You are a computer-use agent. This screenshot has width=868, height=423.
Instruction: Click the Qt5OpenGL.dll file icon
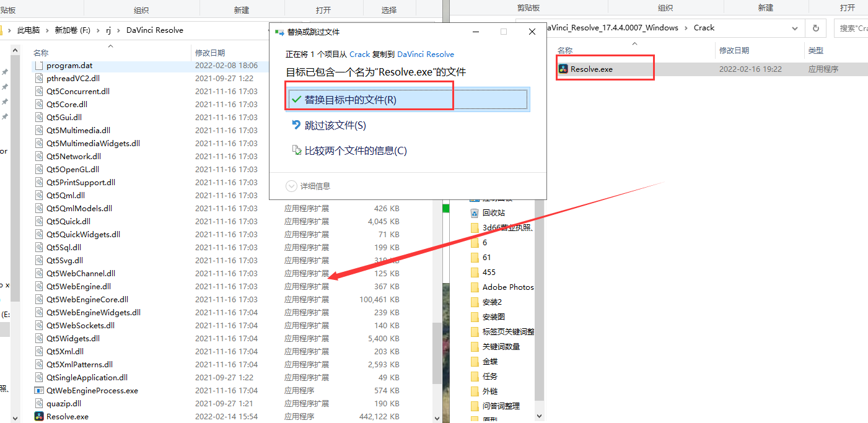39,170
